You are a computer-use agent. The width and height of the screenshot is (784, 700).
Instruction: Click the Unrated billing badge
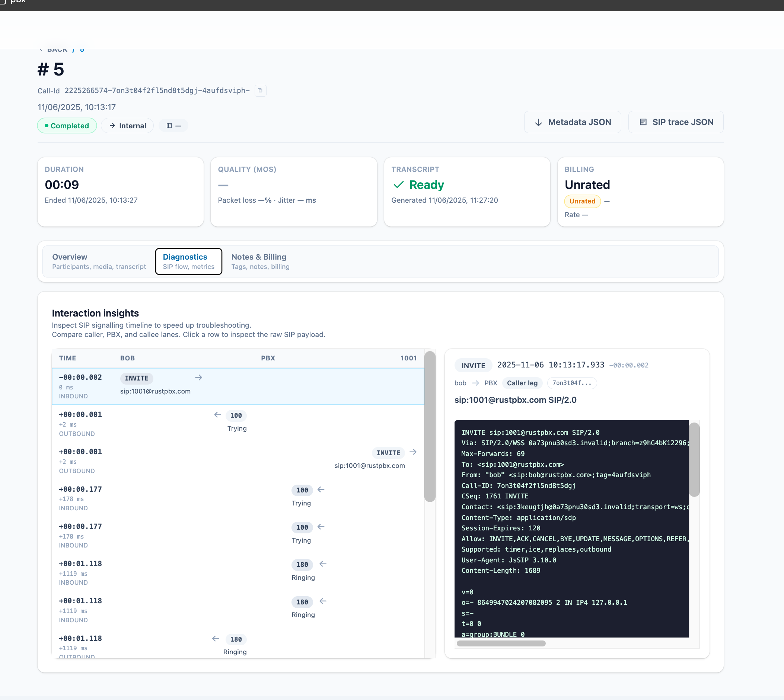tap(582, 201)
